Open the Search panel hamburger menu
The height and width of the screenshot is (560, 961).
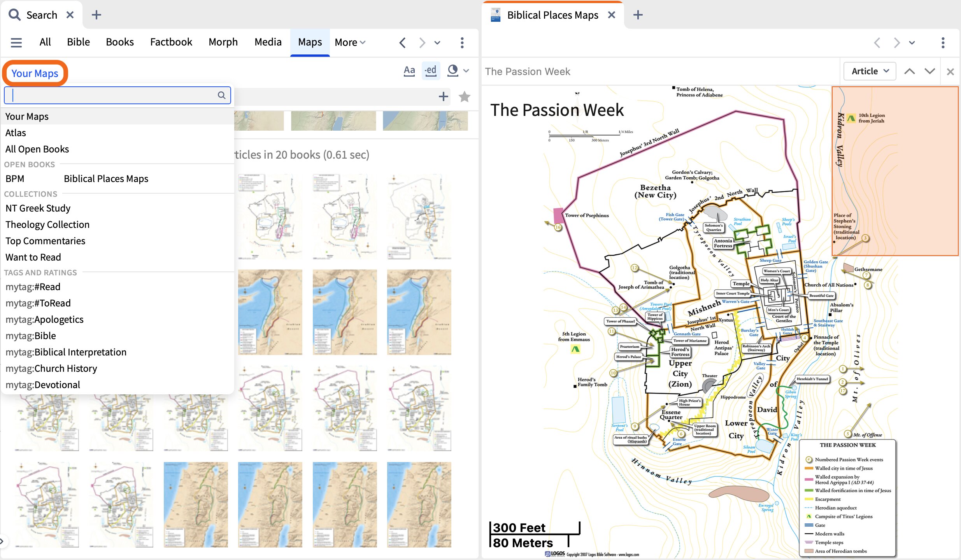(16, 42)
